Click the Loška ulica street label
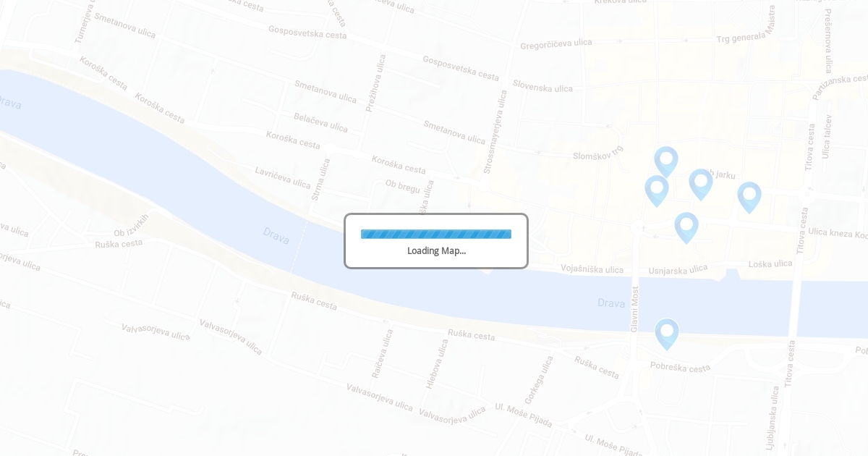This screenshot has height=456, width=868. tap(770, 264)
